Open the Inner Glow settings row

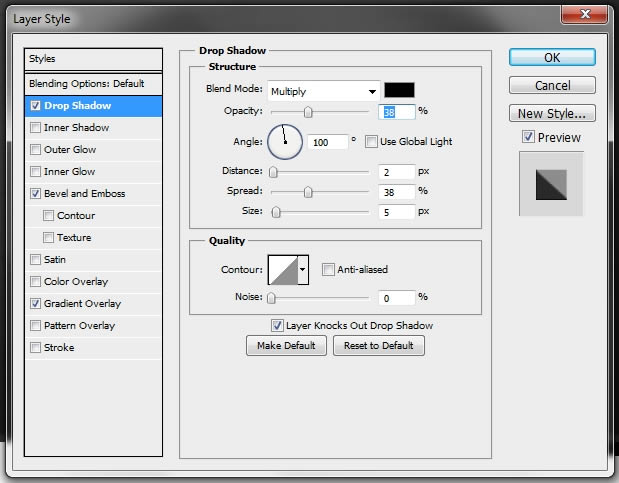click(93, 171)
